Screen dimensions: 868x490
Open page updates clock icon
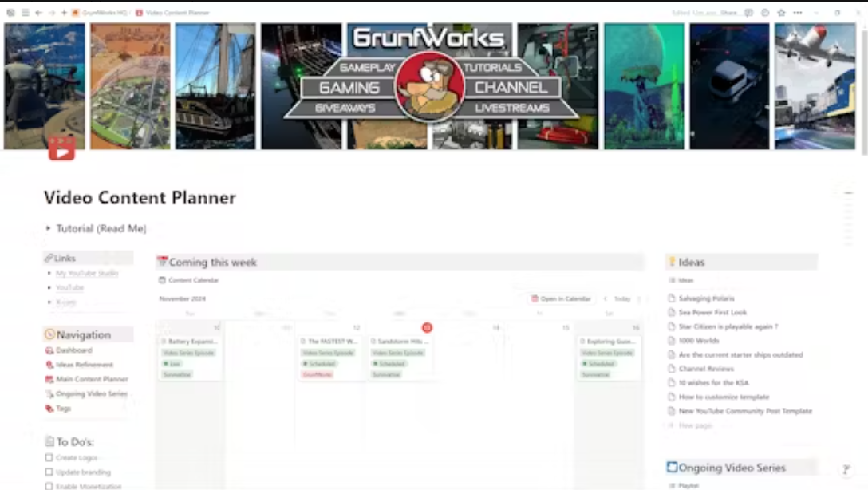pos(765,12)
